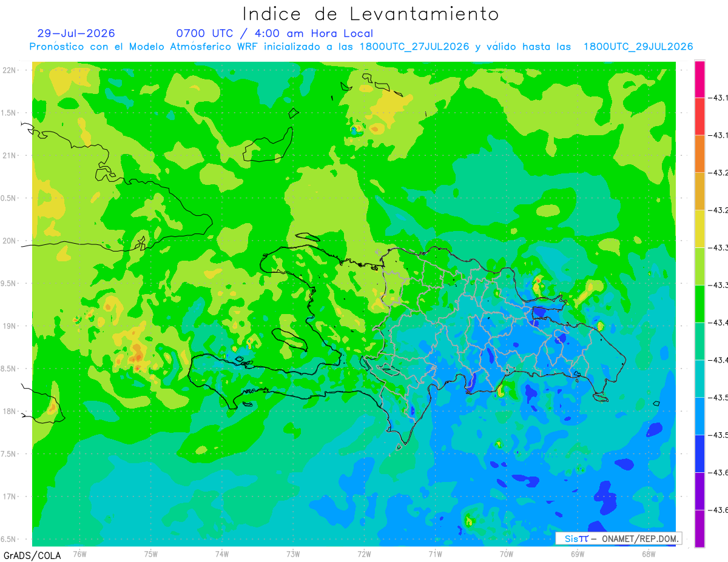Image resolution: width=728 pixels, height=562 pixels.
Task: Click the dark royal blue legend swatch
Action: [x=699, y=453]
